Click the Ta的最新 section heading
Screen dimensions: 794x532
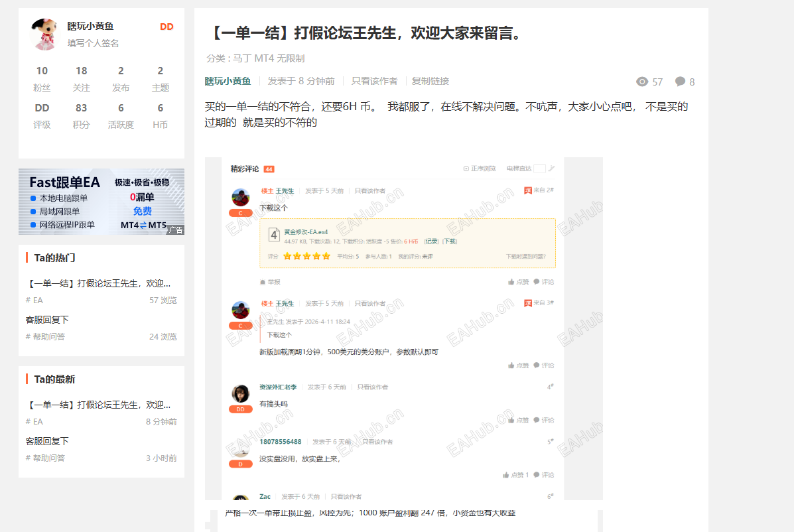click(54, 379)
